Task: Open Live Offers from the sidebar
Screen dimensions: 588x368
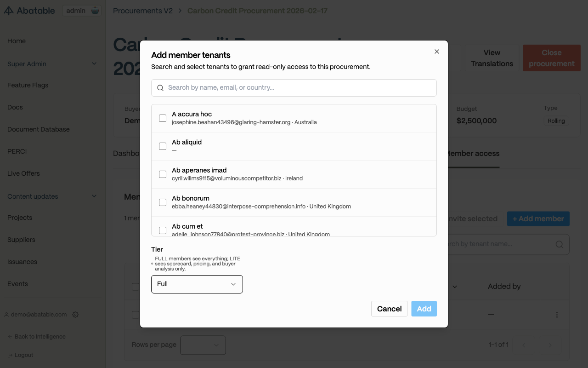Action: (x=23, y=173)
